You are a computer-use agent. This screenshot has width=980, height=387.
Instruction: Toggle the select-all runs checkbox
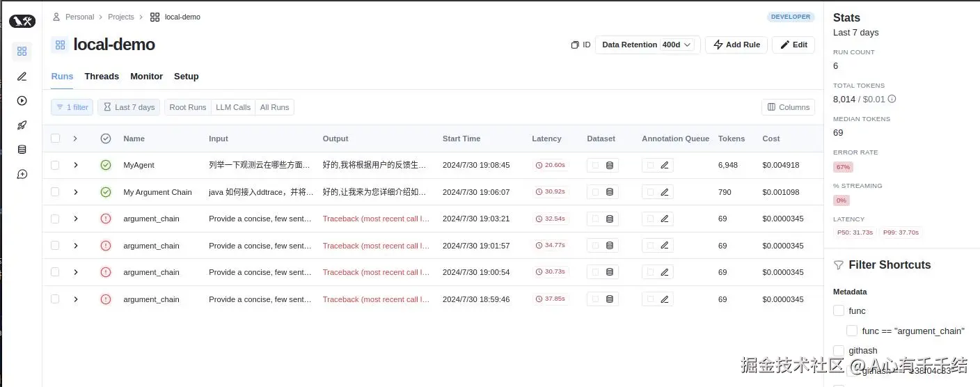coord(55,139)
